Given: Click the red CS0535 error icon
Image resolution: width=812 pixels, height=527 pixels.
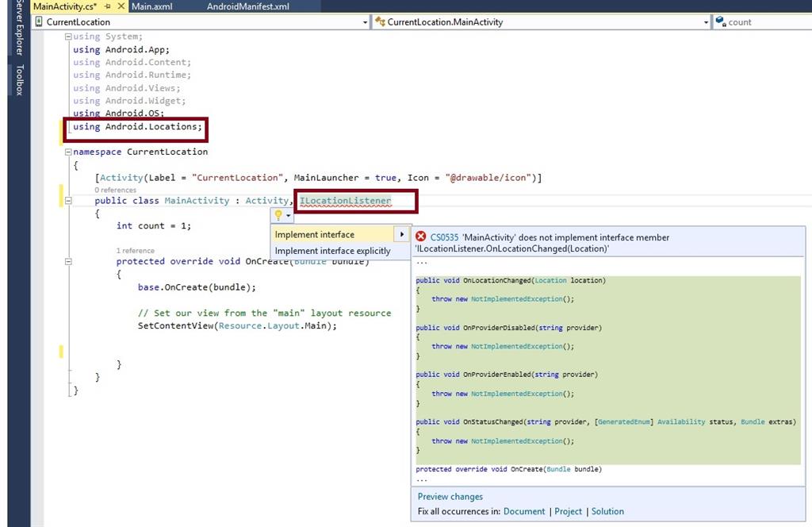Looking at the screenshot, I should (421, 237).
